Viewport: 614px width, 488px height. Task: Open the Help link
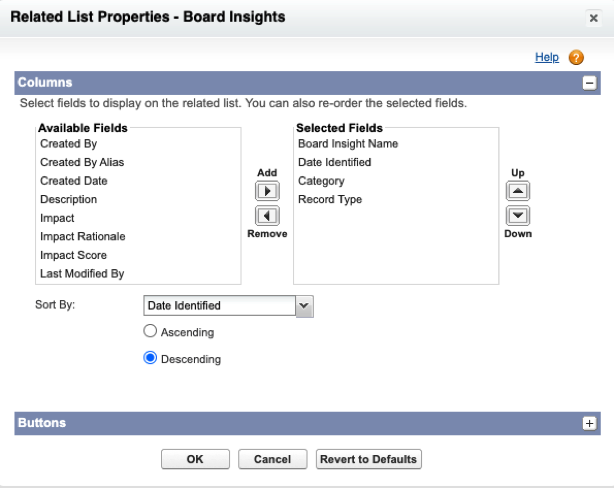point(547,58)
